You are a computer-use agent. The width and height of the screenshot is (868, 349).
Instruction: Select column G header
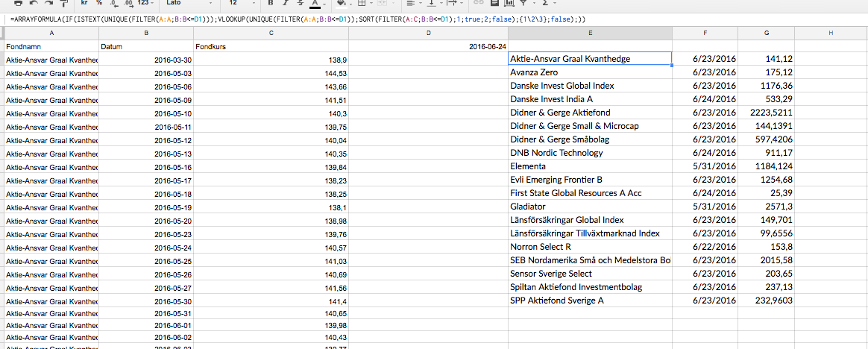tap(766, 34)
